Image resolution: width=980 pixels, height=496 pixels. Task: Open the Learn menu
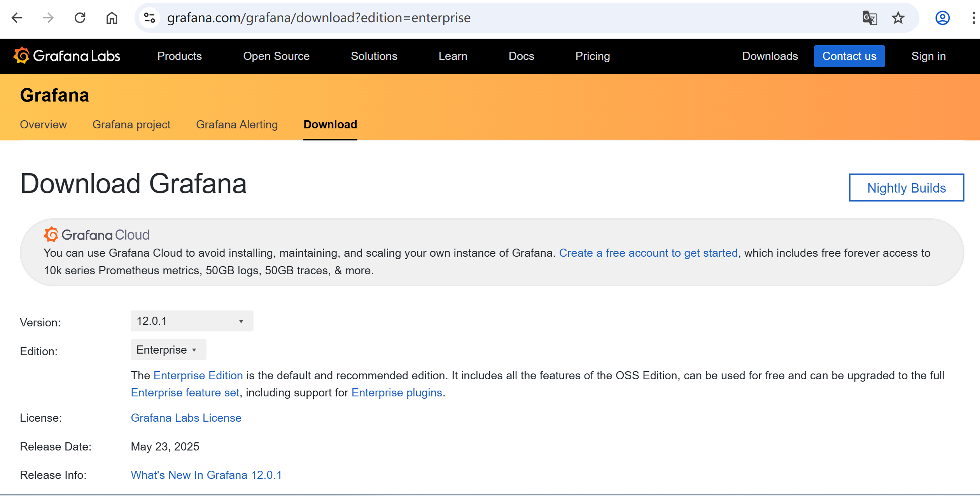pos(453,56)
